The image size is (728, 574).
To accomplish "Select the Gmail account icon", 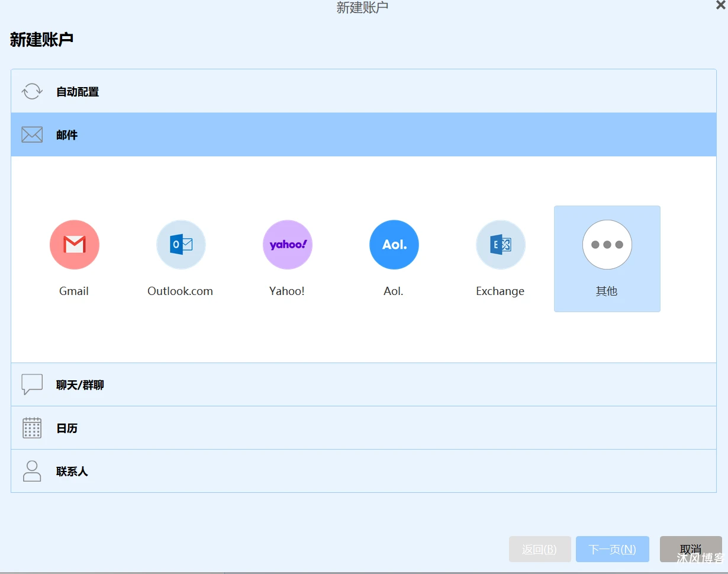I will (x=75, y=245).
